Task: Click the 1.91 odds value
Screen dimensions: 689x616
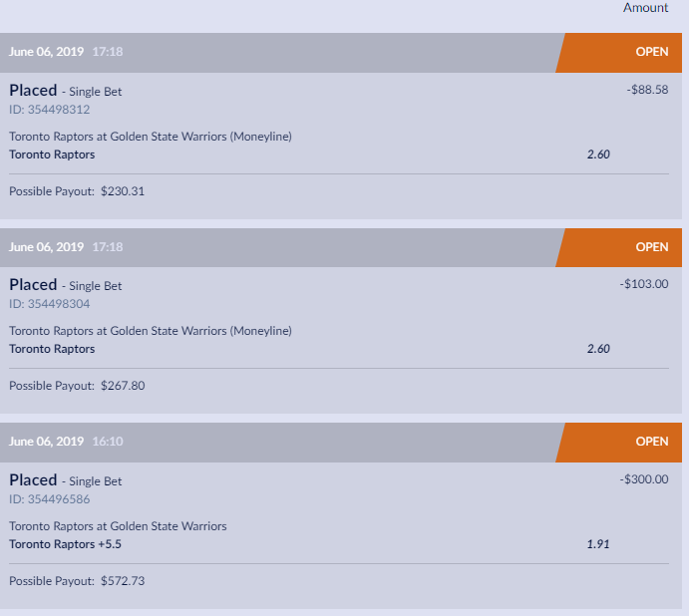Action: pos(598,544)
